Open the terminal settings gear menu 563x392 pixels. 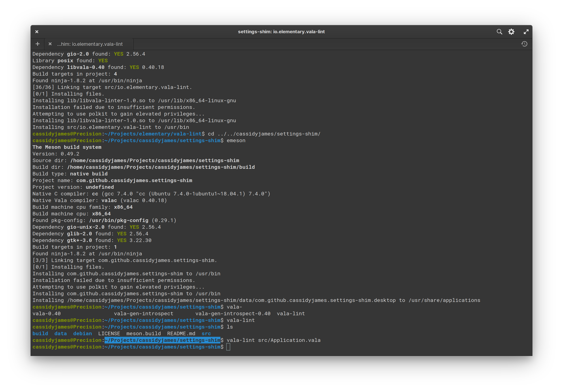click(512, 32)
